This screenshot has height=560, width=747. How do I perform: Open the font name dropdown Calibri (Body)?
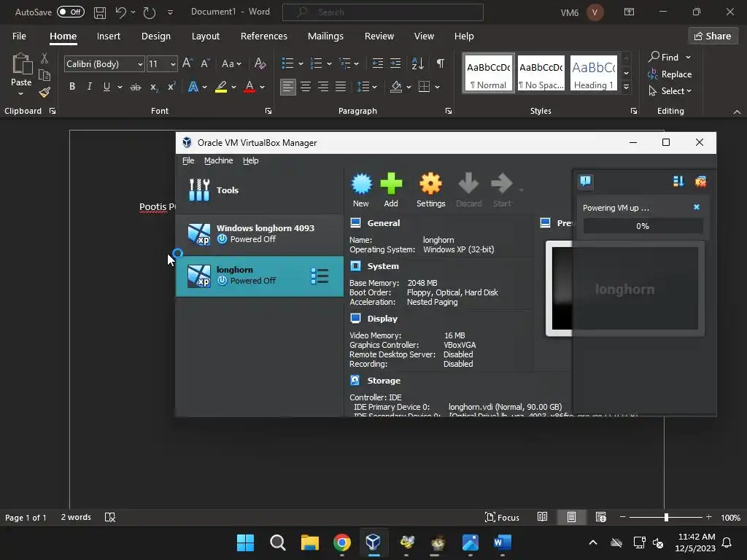coord(140,64)
